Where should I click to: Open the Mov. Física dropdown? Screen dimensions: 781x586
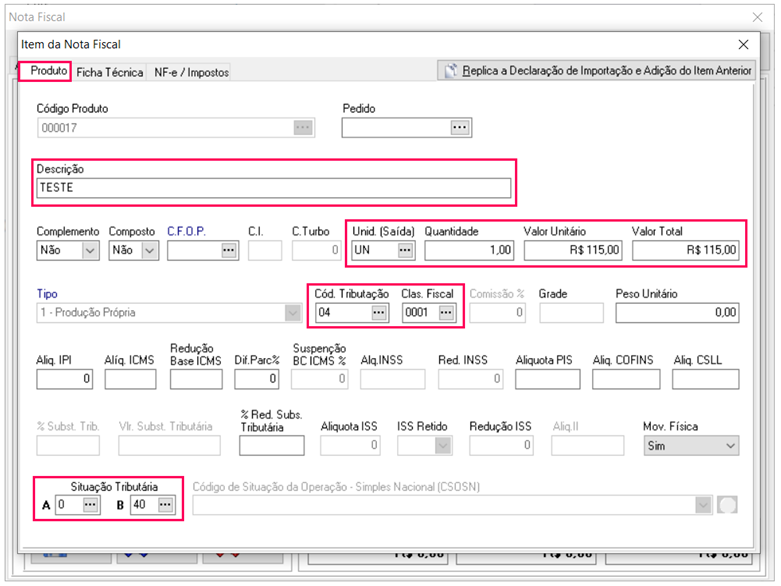click(x=729, y=446)
